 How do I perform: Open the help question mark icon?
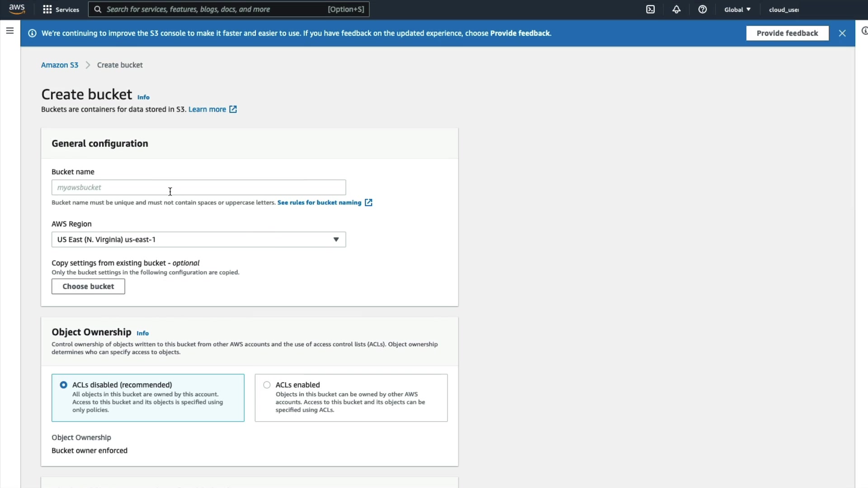coord(702,9)
